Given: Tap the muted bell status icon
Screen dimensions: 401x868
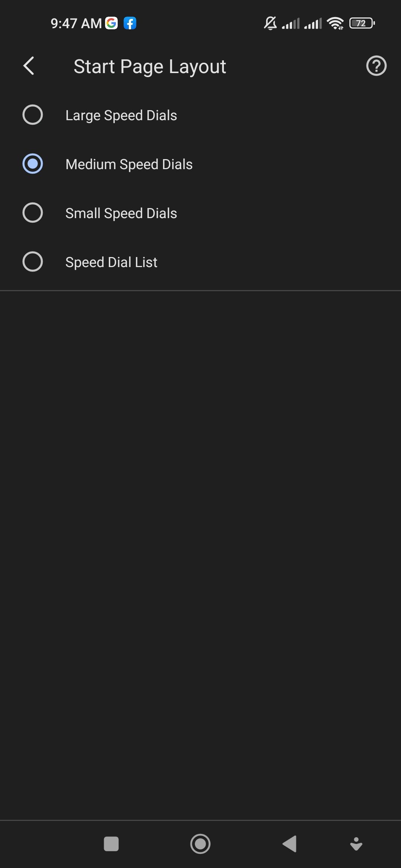Looking at the screenshot, I should [270, 23].
